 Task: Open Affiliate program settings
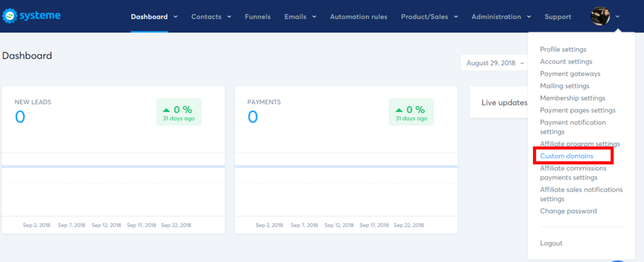click(580, 144)
